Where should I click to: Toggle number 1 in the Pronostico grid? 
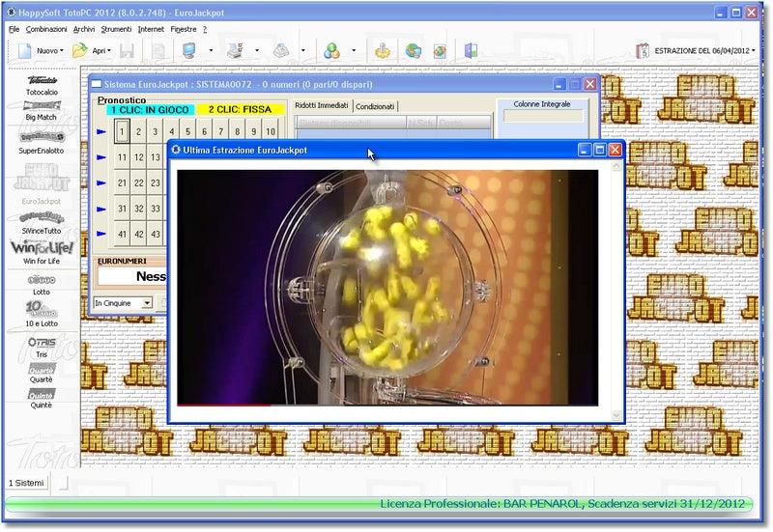(x=122, y=131)
